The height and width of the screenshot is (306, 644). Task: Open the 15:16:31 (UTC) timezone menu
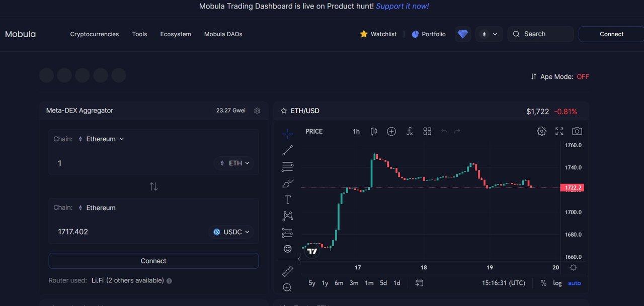pyautogui.click(x=504, y=283)
